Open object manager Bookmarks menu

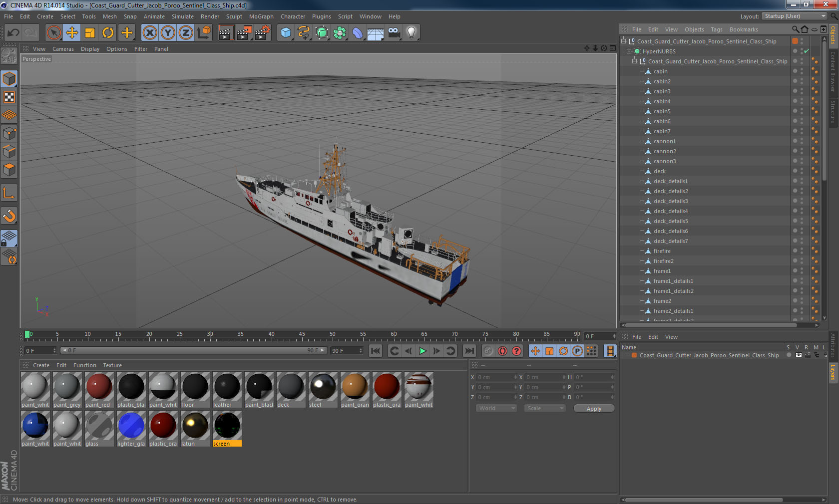click(744, 29)
